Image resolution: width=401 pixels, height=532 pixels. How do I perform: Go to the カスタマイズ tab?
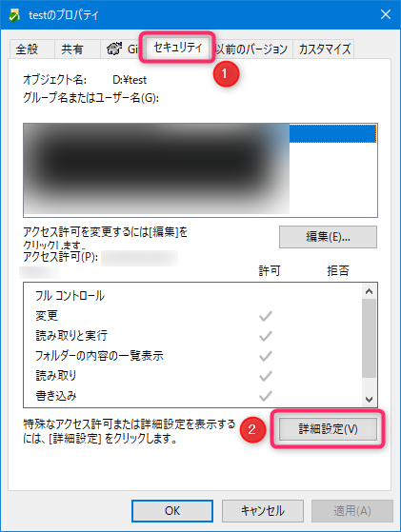click(x=324, y=49)
